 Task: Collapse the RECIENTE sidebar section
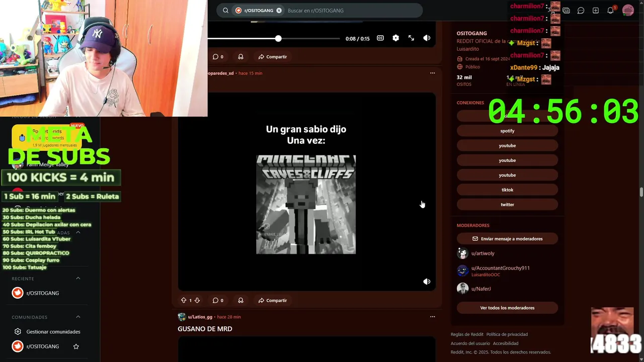pos(78,278)
